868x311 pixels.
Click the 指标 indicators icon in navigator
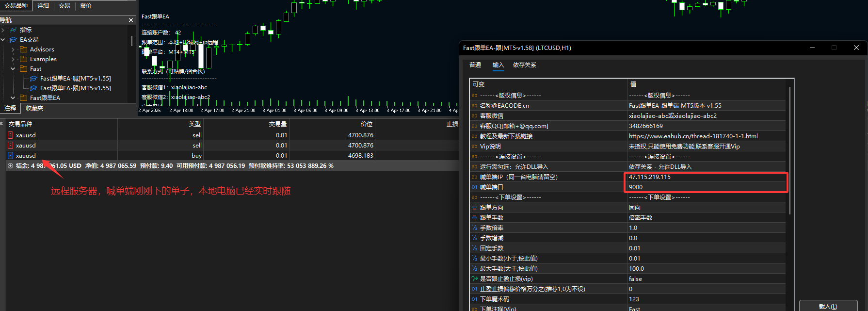(x=14, y=30)
